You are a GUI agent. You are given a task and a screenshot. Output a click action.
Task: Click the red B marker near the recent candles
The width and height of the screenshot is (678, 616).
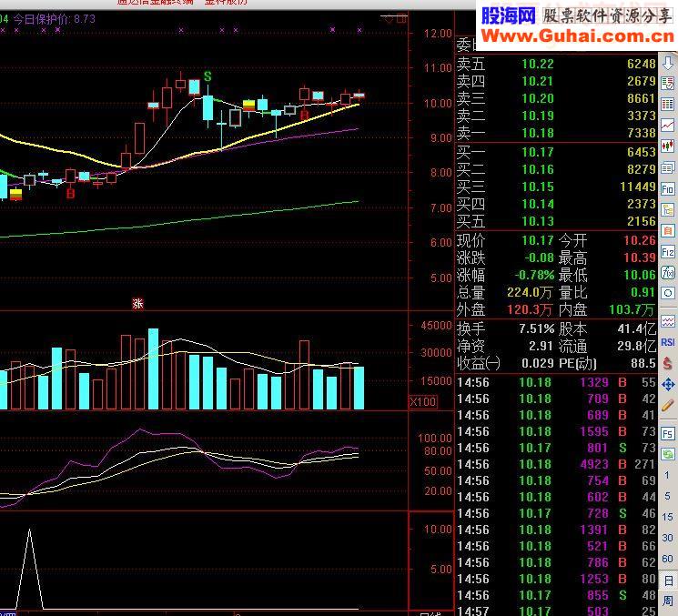click(x=304, y=115)
